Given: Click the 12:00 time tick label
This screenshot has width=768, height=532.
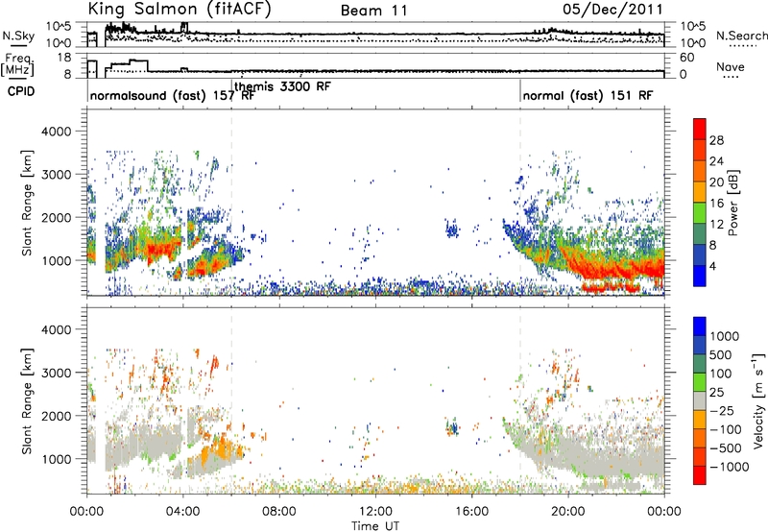Looking at the screenshot, I should [x=375, y=511].
